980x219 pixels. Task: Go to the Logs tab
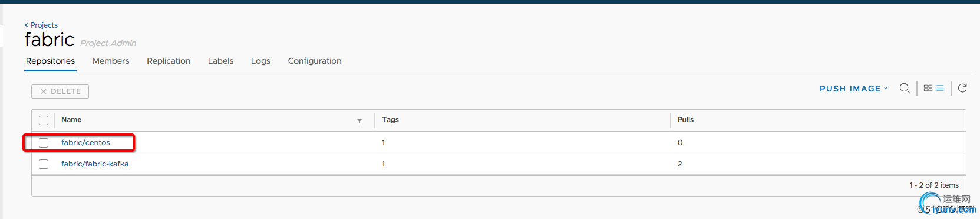tap(260, 61)
